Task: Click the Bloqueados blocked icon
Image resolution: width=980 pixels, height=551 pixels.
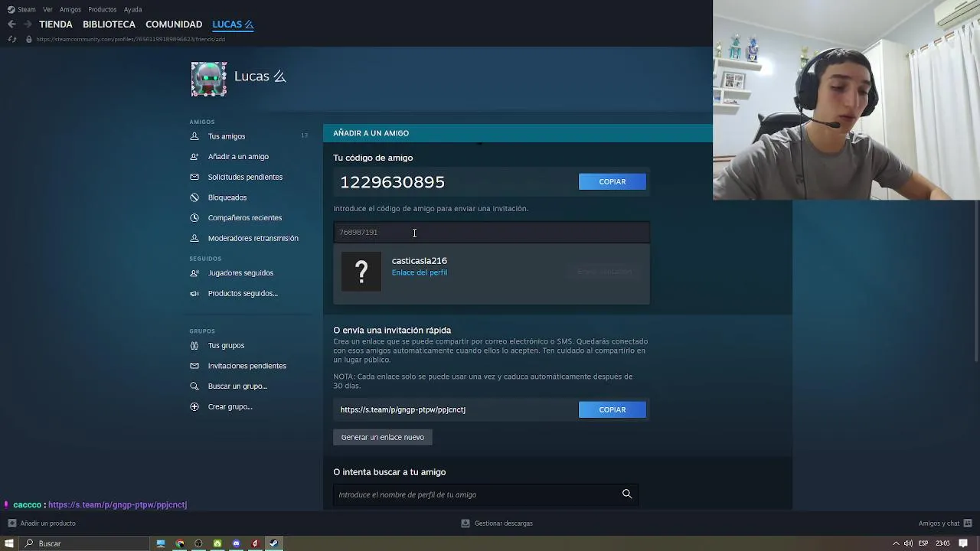Action: [194, 197]
